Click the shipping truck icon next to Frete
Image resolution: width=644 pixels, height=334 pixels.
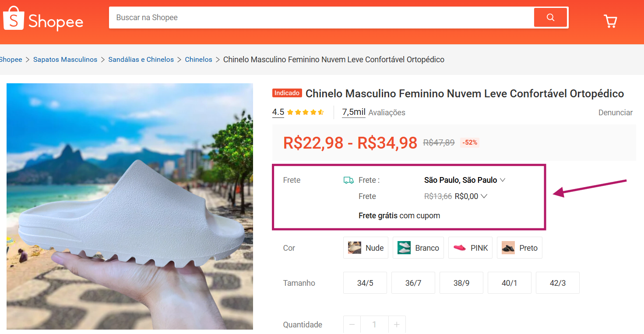(348, 180)
